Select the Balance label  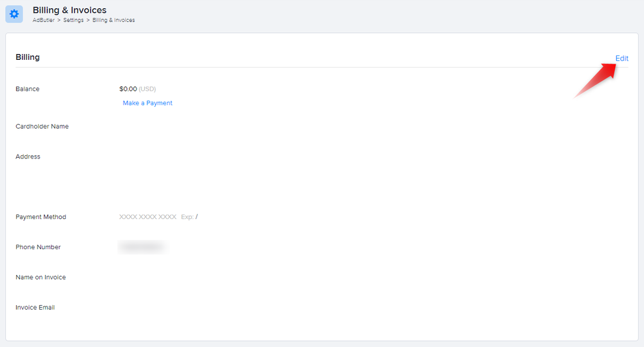coord(28,89)
